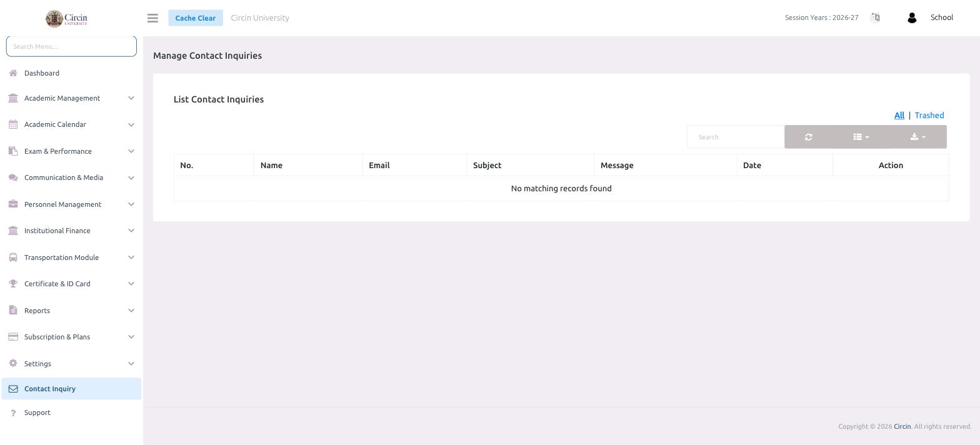Image resolution: width=980 pixels, height=445 pixels.
Task: Click the language translate icon
Action: coord(875,17)
